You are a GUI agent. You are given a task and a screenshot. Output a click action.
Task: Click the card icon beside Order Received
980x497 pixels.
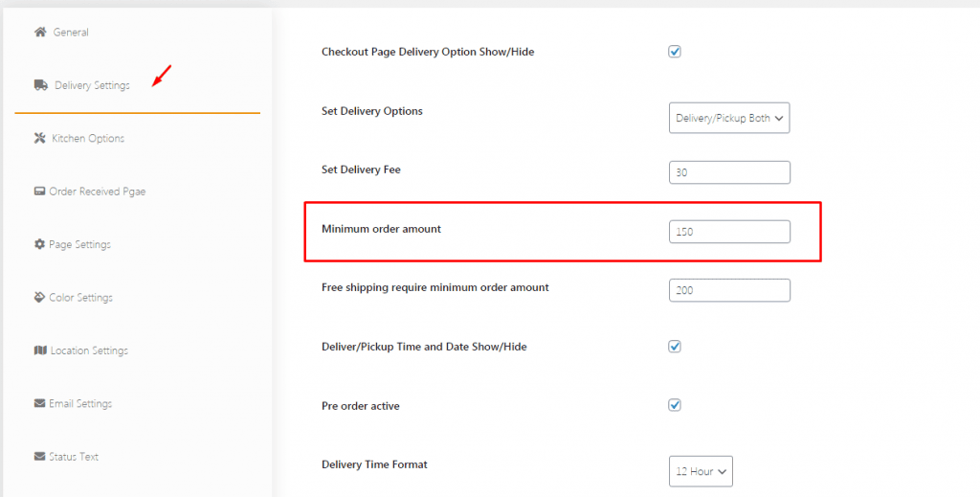pyautogui.click(x=40, y=192)
